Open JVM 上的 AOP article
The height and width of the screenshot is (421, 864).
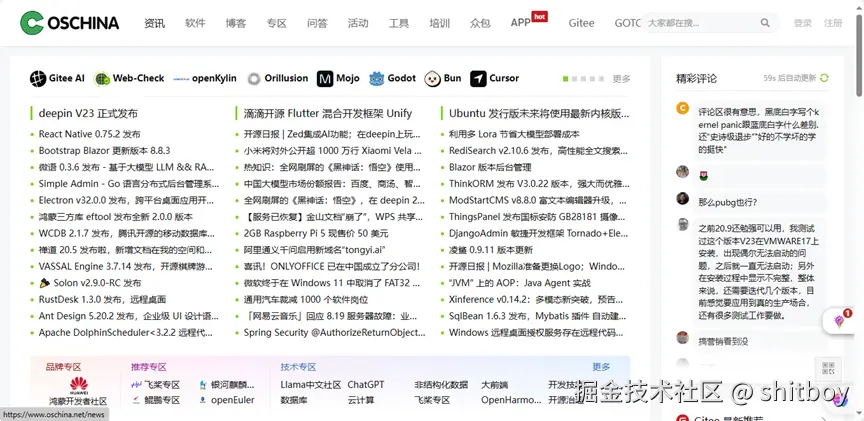point(520,283)
